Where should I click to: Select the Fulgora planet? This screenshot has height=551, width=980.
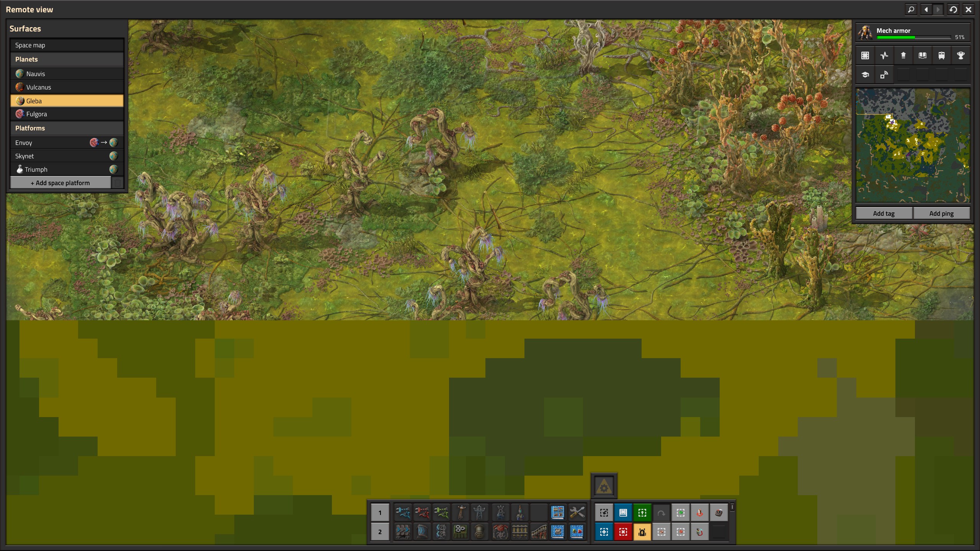(67, 114)
